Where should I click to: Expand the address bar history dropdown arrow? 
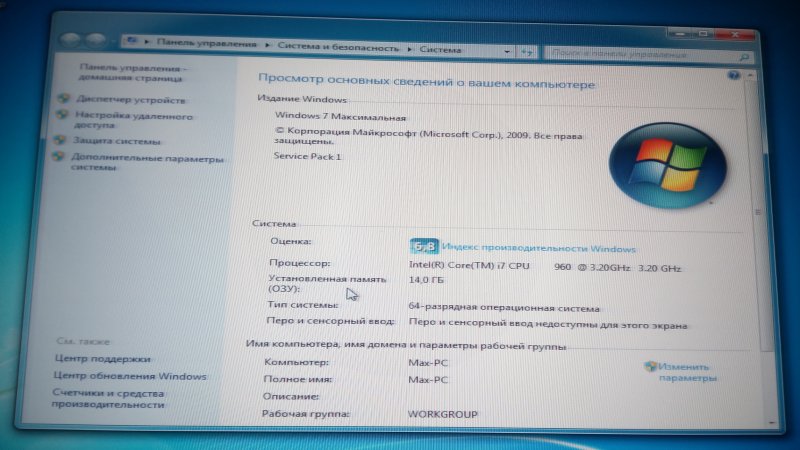[x=509, y=49]
